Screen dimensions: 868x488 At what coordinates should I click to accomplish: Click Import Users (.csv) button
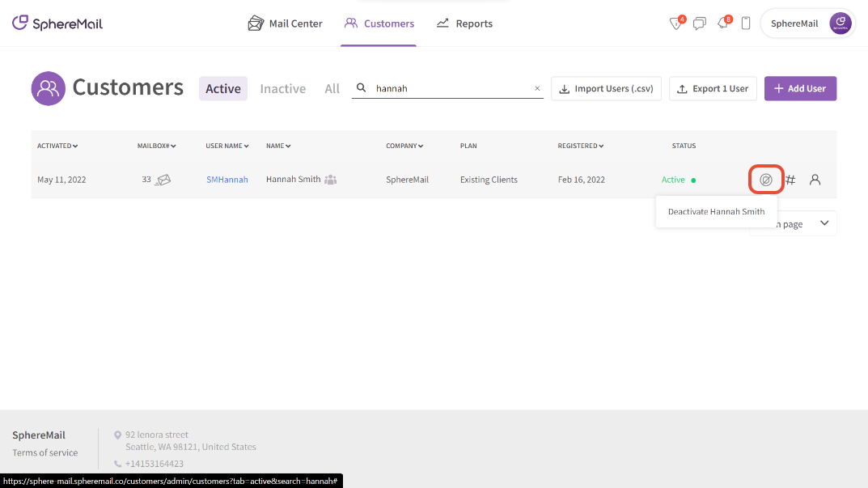point(606,89)
